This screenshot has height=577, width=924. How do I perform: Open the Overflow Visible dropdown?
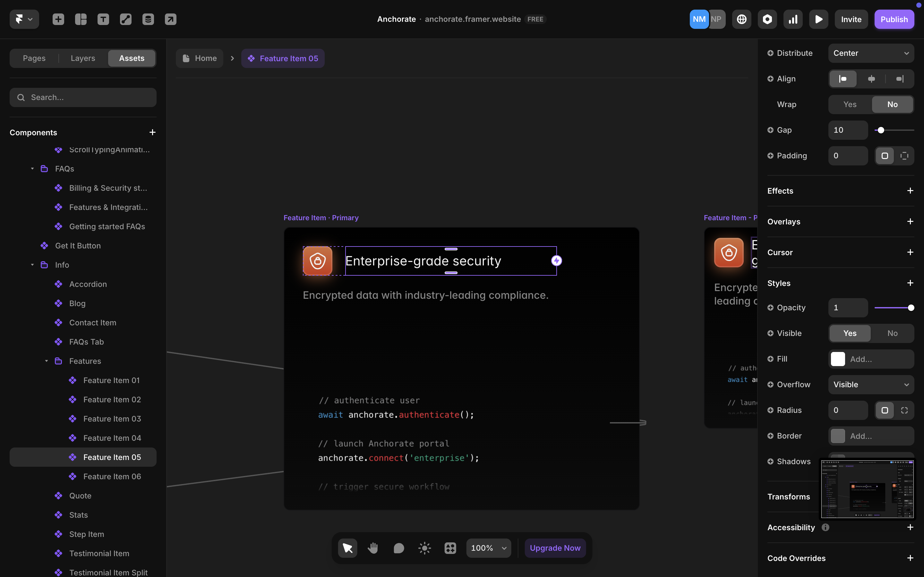871,384
